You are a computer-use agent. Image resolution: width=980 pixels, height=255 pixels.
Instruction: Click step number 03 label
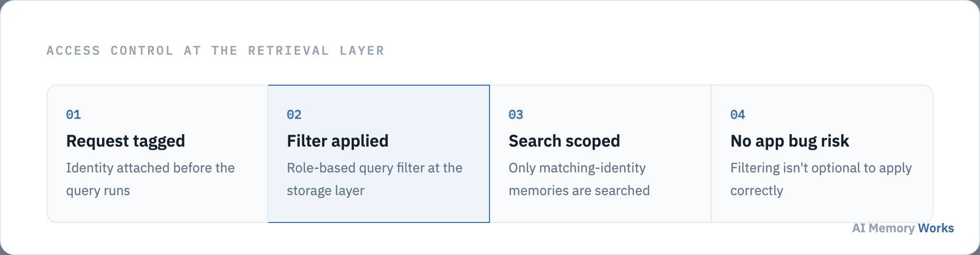tap(516, 115)
